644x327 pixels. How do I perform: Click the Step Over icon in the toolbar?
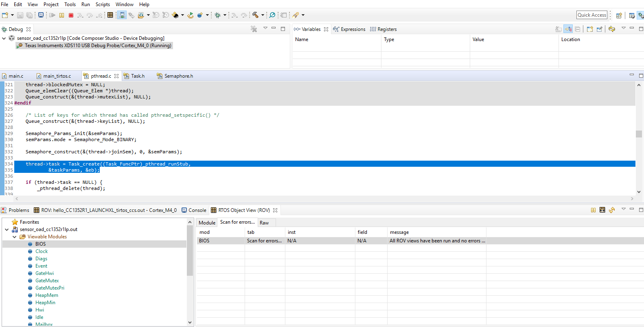[90, 15]
